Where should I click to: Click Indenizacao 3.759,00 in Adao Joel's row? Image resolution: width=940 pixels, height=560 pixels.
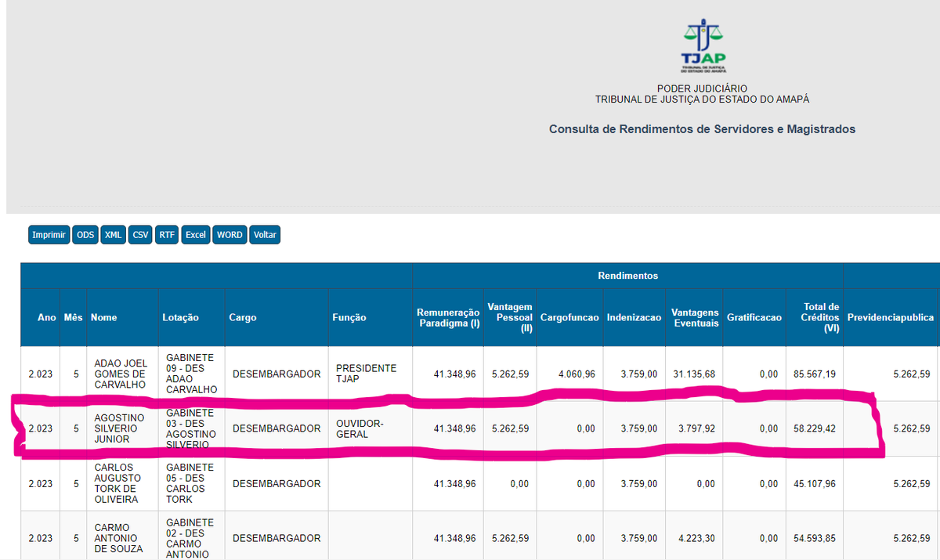(639, 374)
